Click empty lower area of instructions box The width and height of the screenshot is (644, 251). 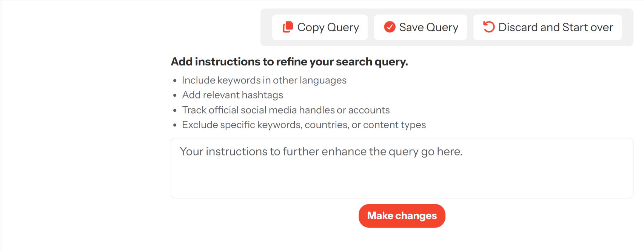pos(402,183)
